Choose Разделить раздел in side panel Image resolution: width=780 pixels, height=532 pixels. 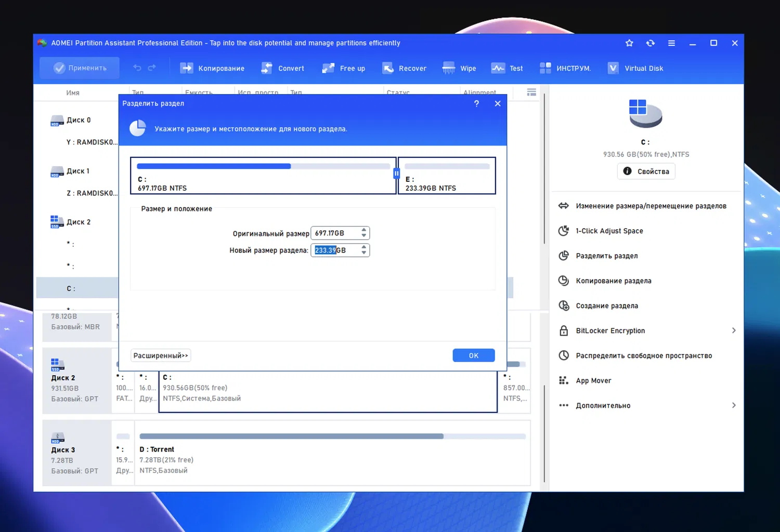[x=607, y=256]
